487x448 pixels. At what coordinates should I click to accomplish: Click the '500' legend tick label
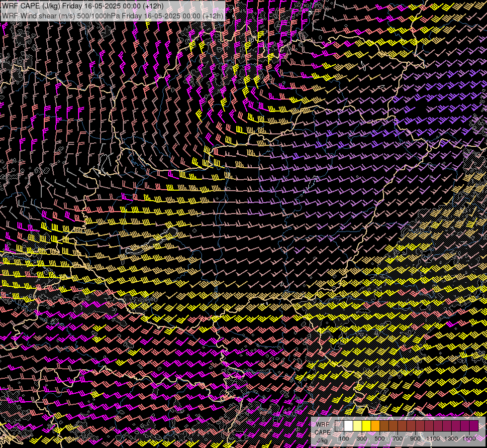pos(380,439)
